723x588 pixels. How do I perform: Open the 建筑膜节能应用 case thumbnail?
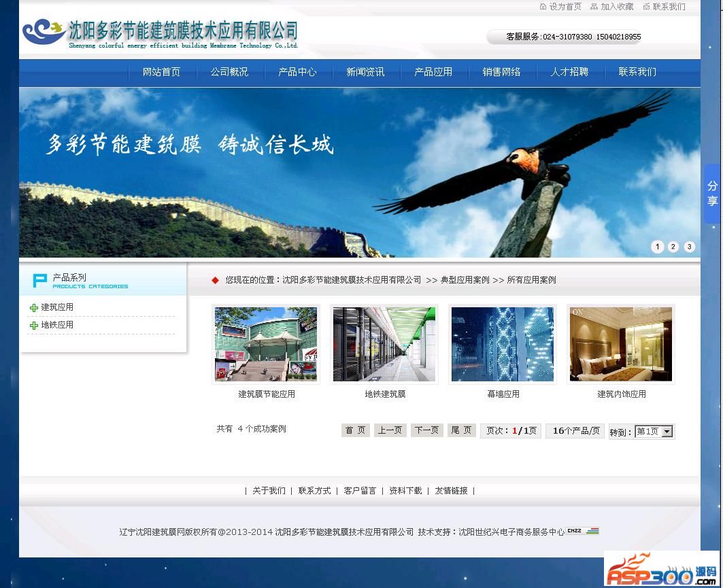tap(266, 344)
